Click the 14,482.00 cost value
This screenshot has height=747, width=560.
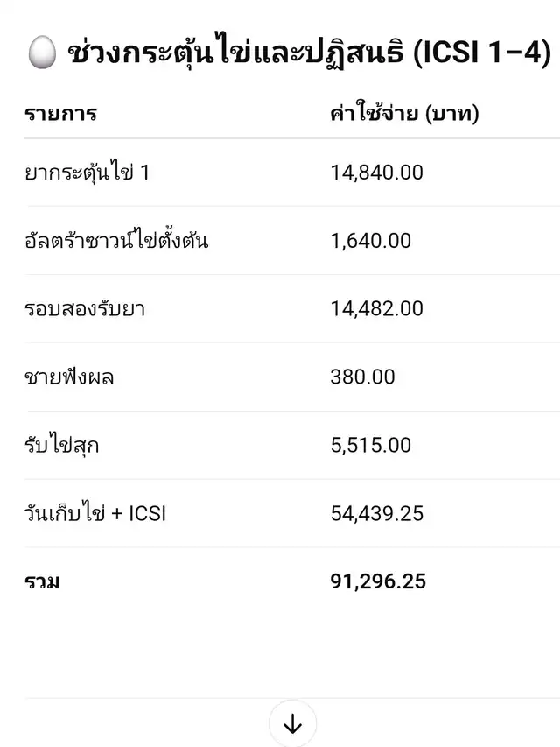[x=376, y=309]
